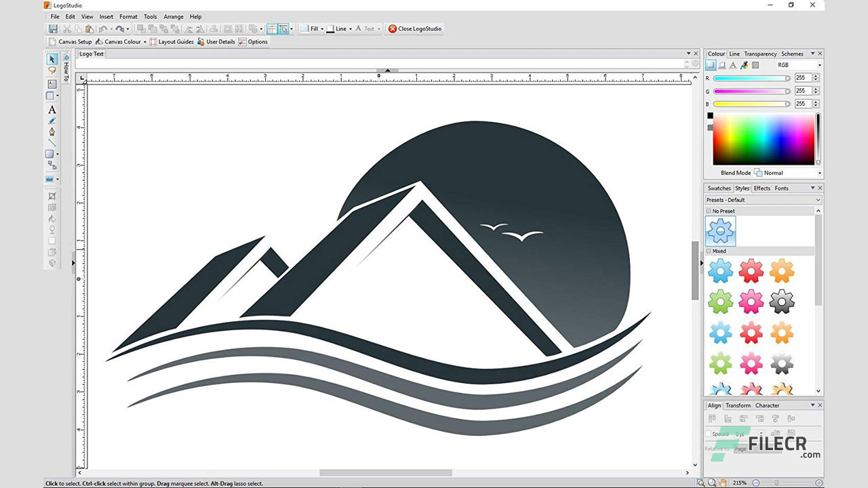Click the R value field showing 255
This screenshot has width=868, height=488.
pos(803,78)
